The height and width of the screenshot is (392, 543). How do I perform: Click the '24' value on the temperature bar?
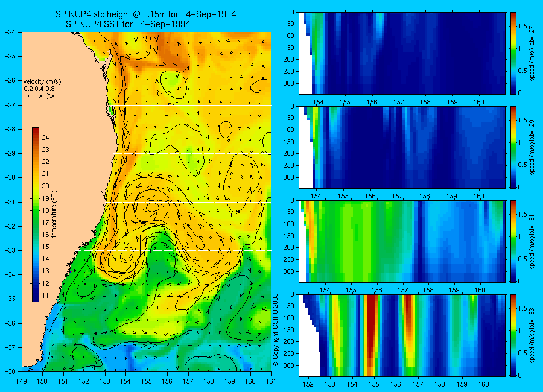(46, 138)
